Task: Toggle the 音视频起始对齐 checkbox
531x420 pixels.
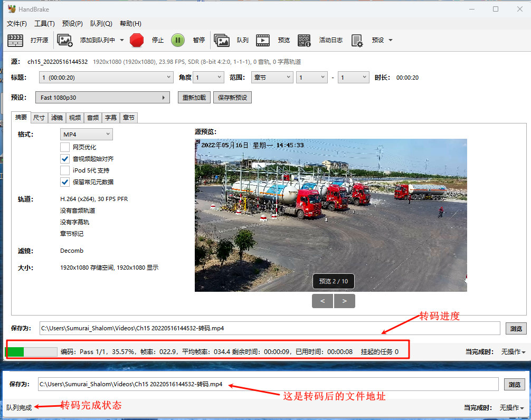Action: pos(65,159)
